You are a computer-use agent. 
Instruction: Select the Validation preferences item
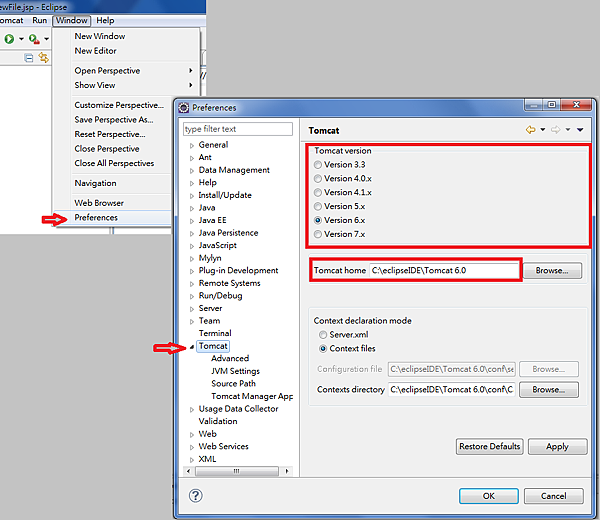[x=218, y=421]
